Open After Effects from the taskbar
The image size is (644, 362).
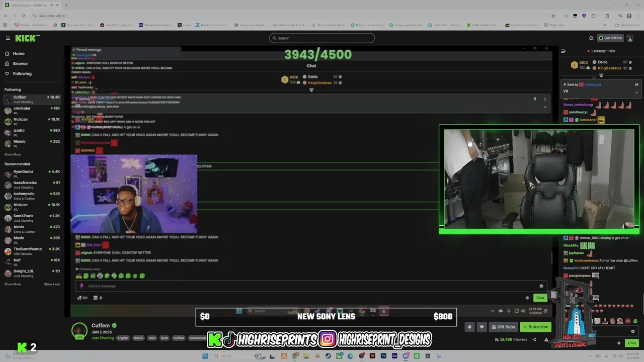(394, 356)
